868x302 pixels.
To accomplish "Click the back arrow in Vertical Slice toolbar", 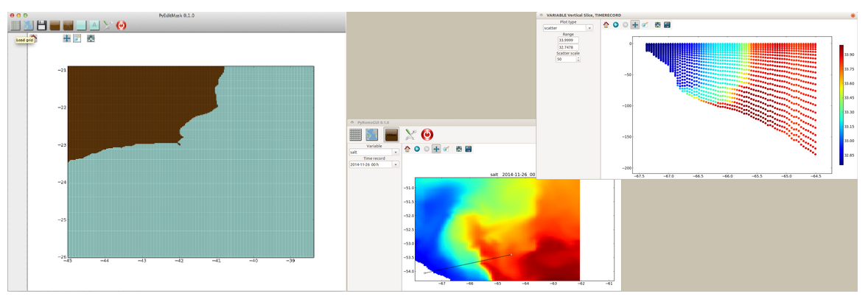I will (616, 24).
